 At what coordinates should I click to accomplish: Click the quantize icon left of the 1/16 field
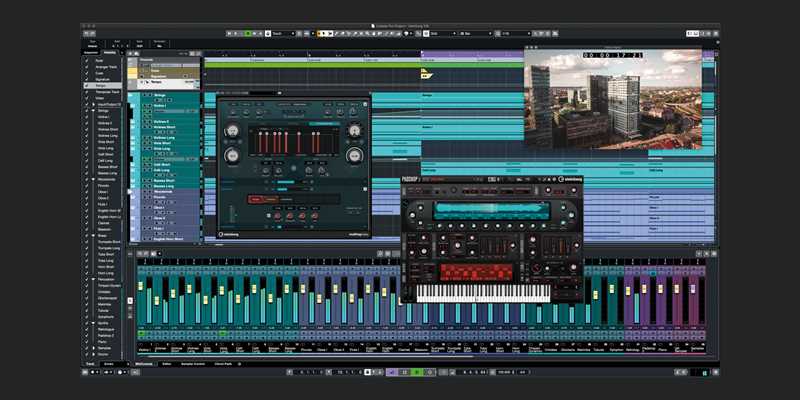click(x=497, y=34)
